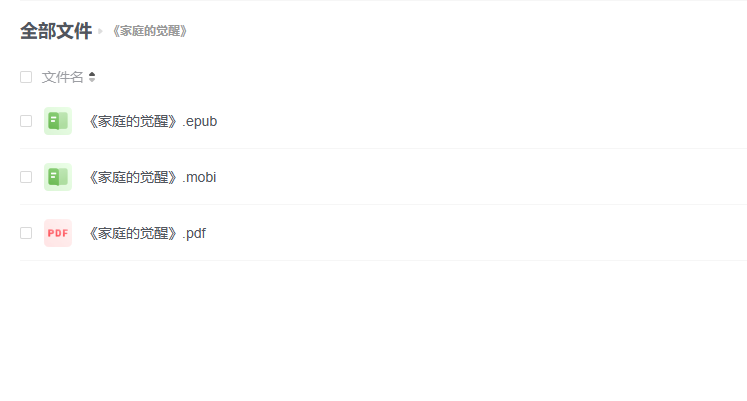
Task: Sort the list by the 文件名 column header
Action: tap(62, 77)
